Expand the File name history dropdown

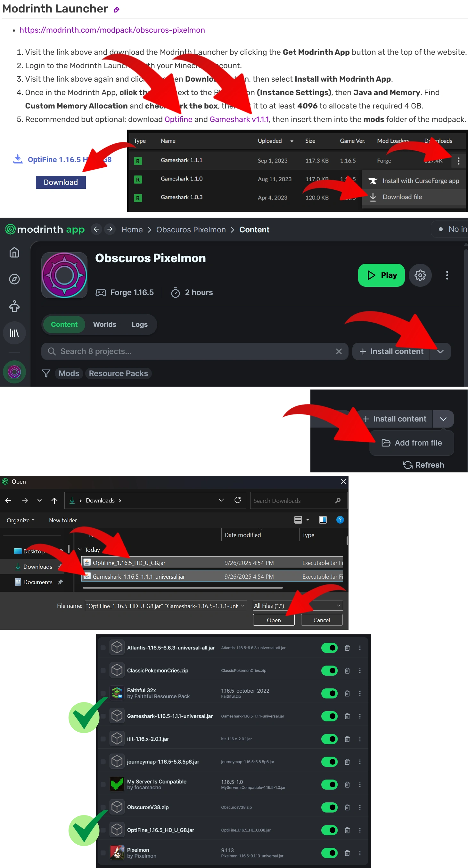point(242,606)
